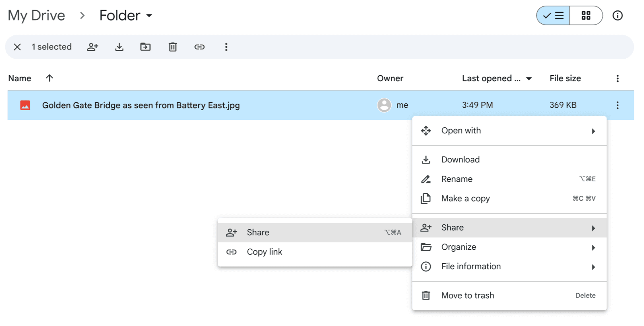This screenshot has height=326, width=644.
Task: Expand the Open with submenu
Action: [509, 131]
